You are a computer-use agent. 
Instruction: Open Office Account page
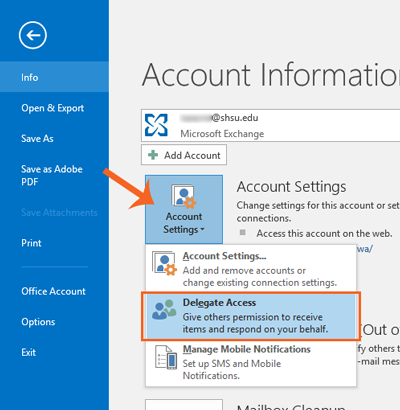pyautogui.click(x=54, y=291)
